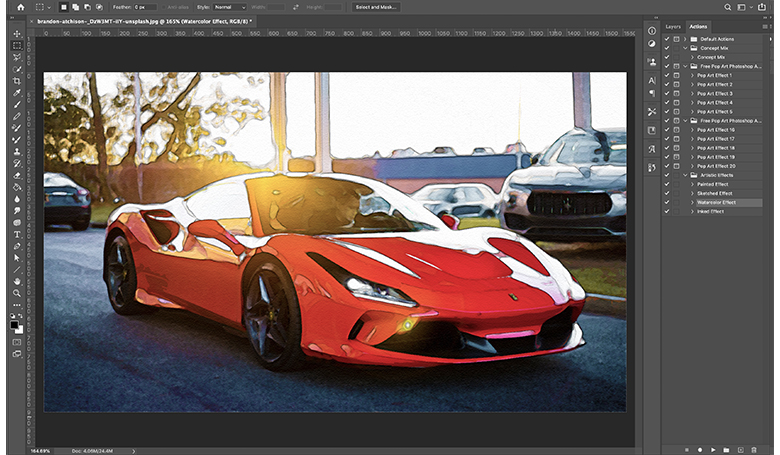
Task: Choose Intersect with selection mode icon
Action: pyautogui.click(x=99, y=7)
